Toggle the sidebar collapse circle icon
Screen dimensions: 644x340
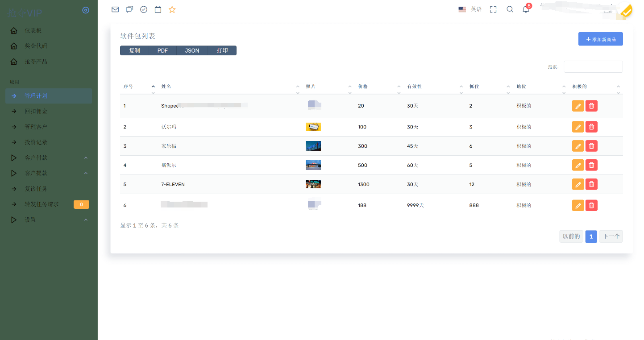coord(86,10)
